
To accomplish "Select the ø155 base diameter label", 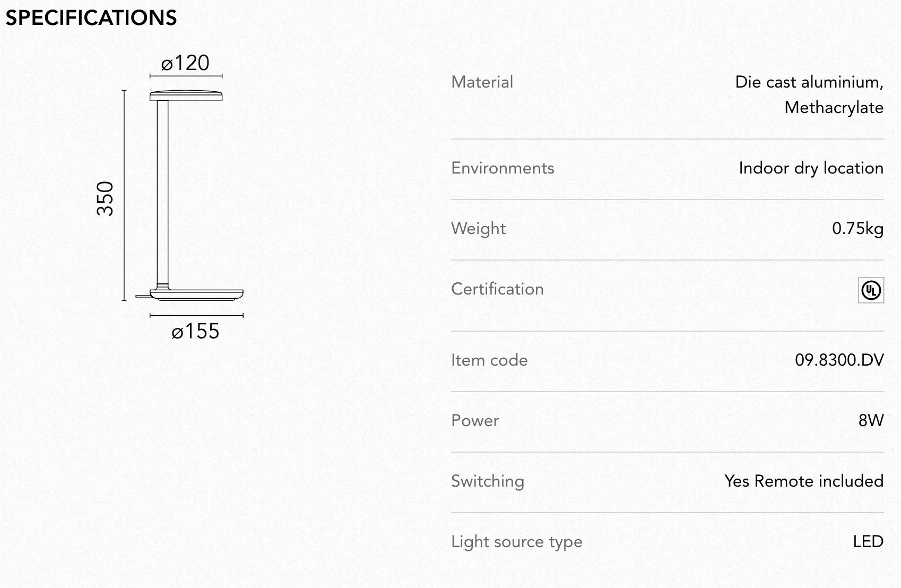I will (195, 331).
